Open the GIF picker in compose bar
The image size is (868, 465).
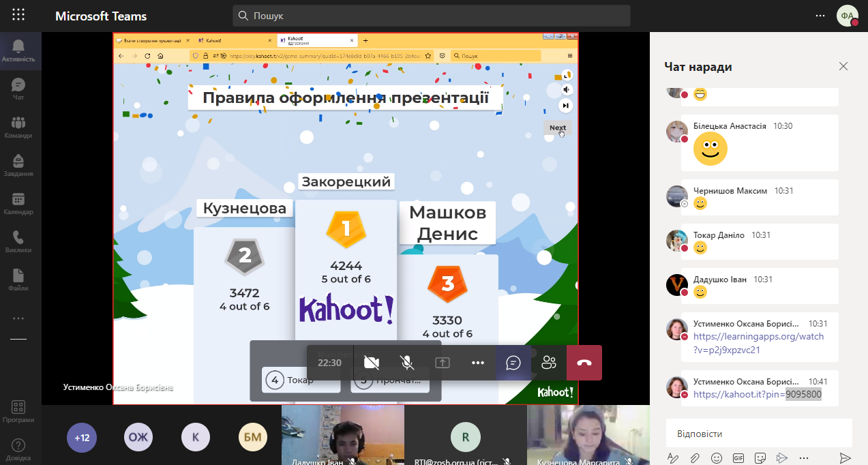click(738, 457)
